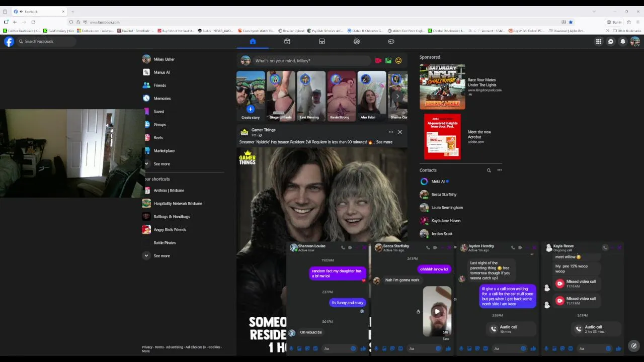This screenshot has height=362, width=644.
Task: Hide the Gamer Things post with X
Action: click(400, 132)
